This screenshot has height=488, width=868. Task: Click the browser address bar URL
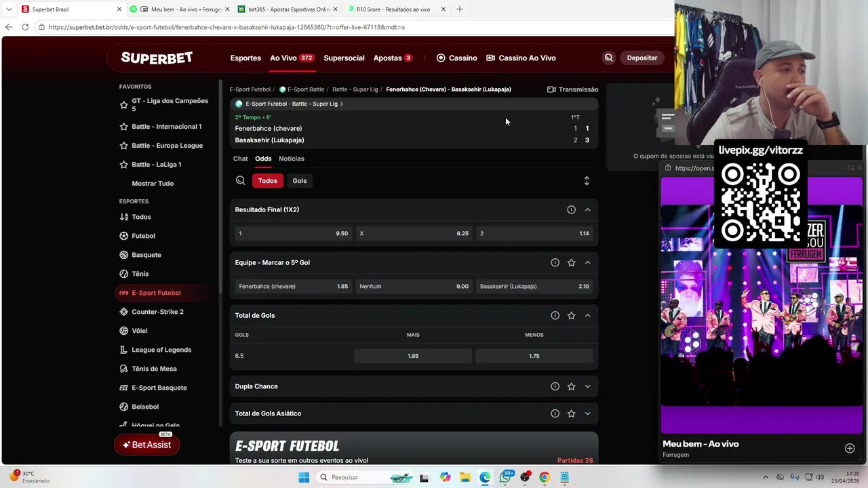(x=226, y=27)
